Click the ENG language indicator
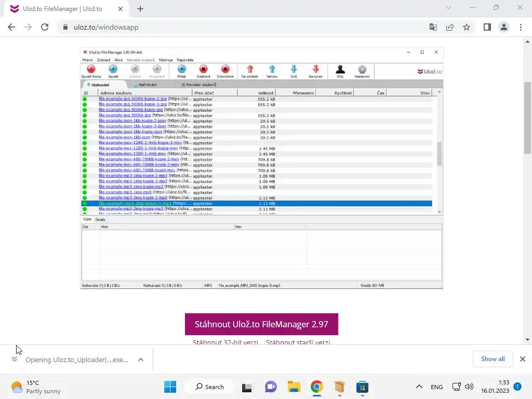This screenshot has width=532, height=399. pyautogui.click(x=436, y=387)
